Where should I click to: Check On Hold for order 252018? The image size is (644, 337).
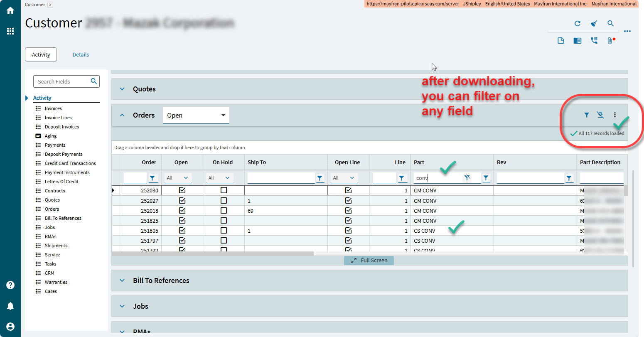[224, 211]
